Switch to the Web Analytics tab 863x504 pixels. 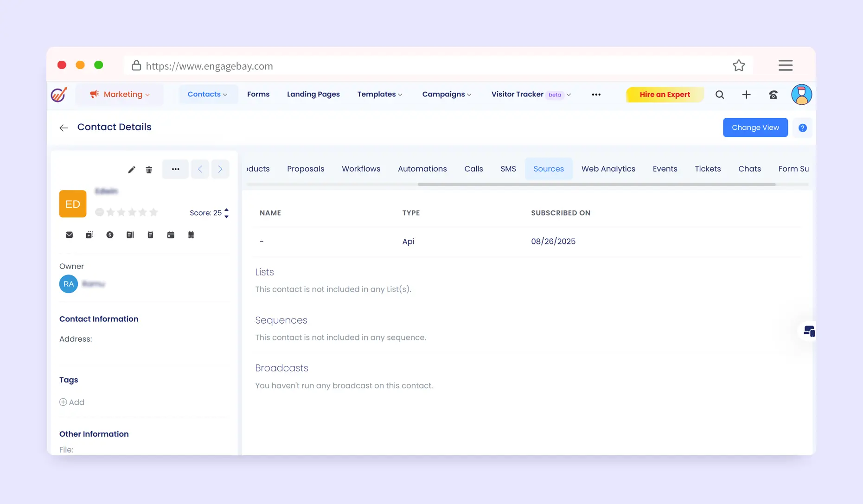[x=608, y=169]
